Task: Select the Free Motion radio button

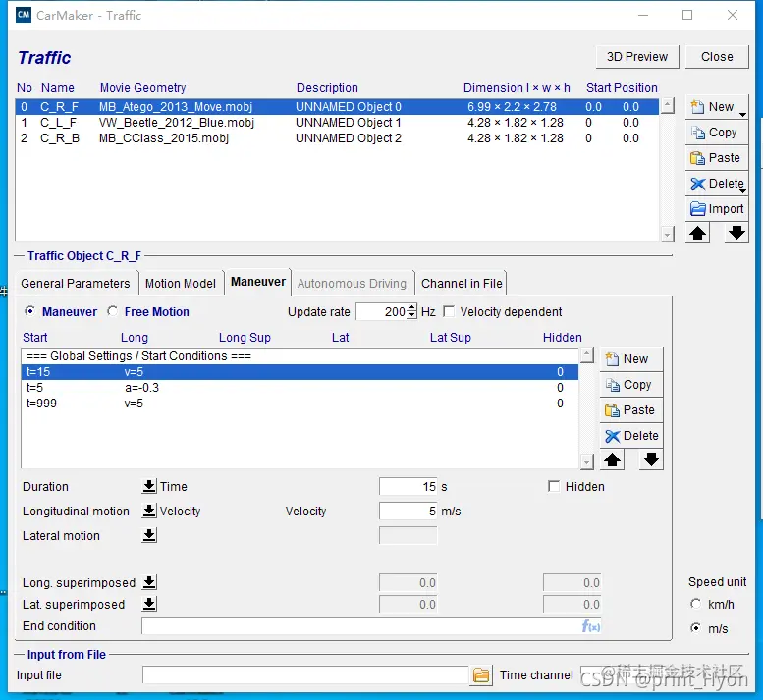Action: coord(112,311)
